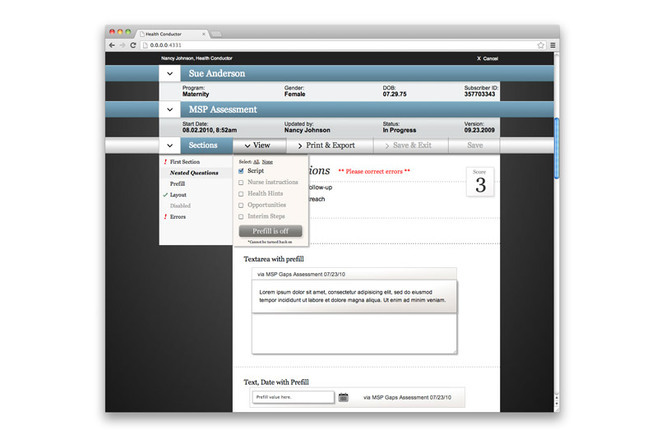
Task: Expand the Print & Export menu
Action: [x=330, y=145]
